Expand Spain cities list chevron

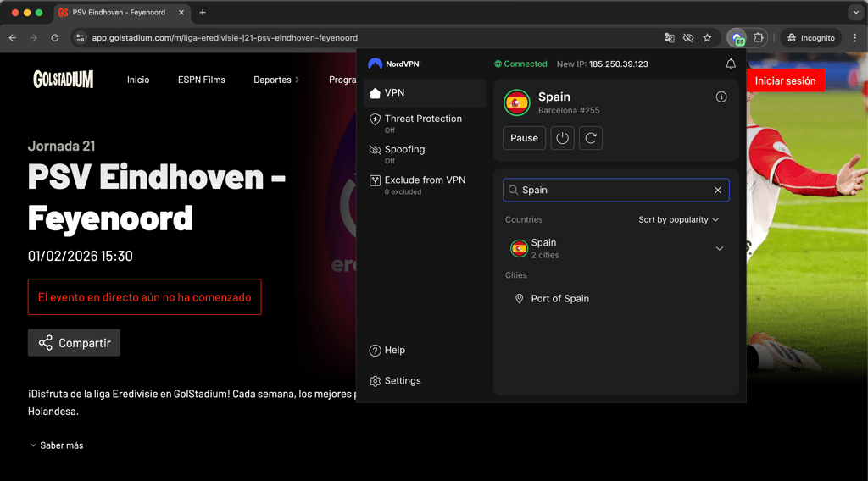pos(719,248)
